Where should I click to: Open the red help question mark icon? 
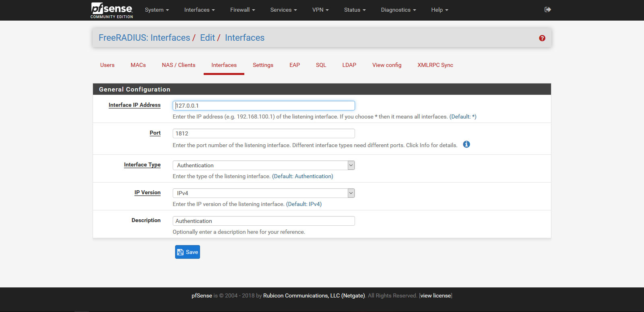542,38
